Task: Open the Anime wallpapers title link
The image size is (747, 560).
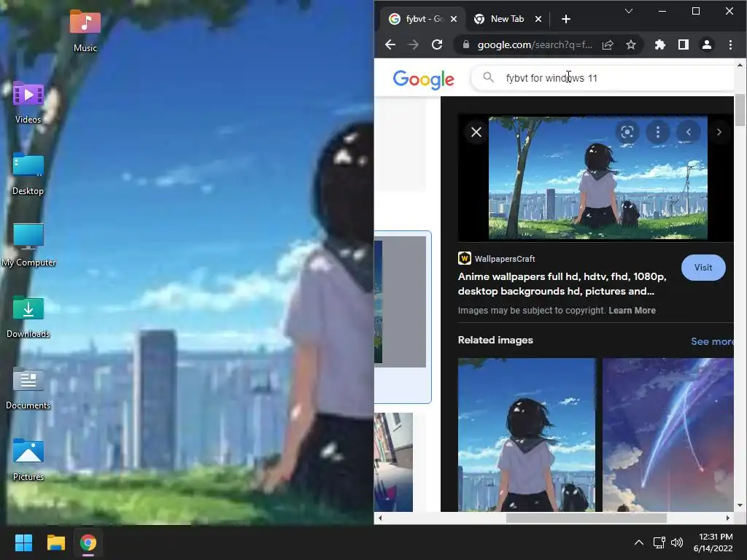Action: click(562, 284)
